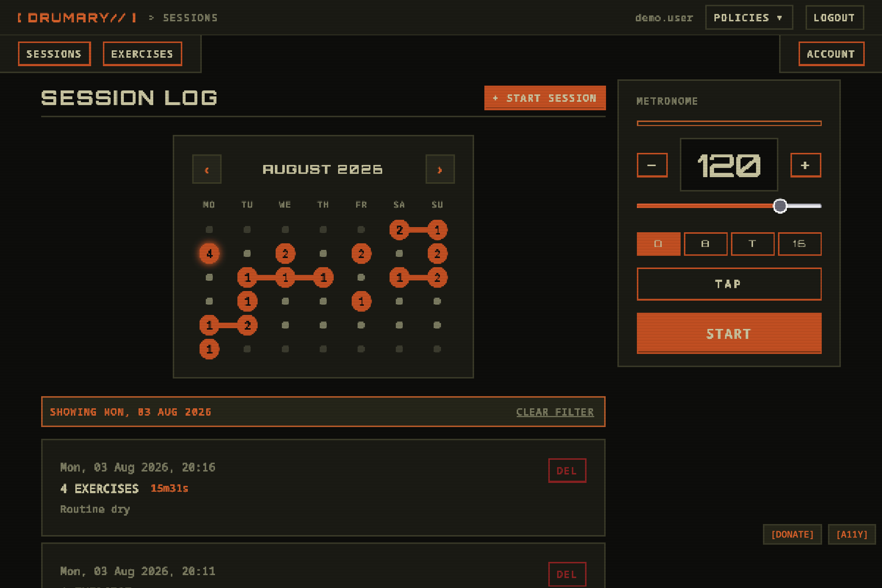The height and width of the screenshot is (588, 882).
Task: Select Sunday August 2 showing 1 session
Action: 437,229
